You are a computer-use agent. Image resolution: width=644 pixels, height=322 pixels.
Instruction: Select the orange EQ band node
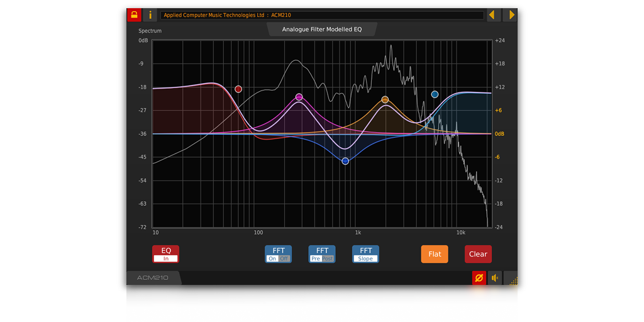[x=385, y=99]
